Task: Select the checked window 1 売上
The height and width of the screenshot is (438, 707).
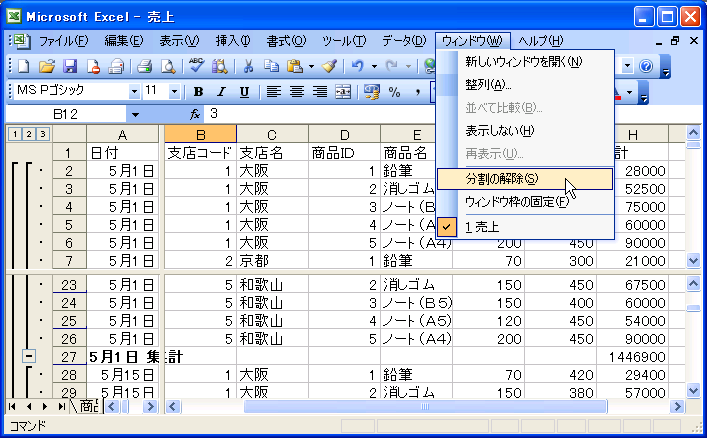Action: tap(526, 226)
